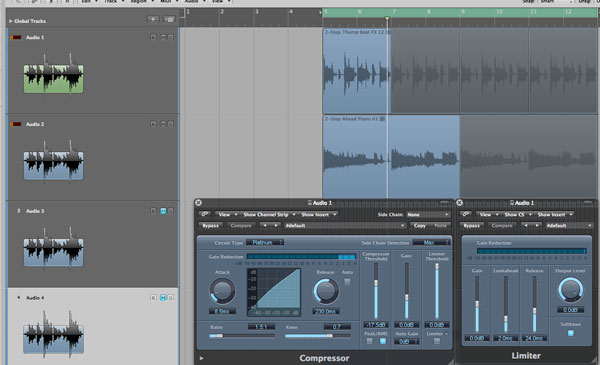Expand extended parameters triangle in Compressor
This screenshot has height=365, width=600.
point(201,358)
